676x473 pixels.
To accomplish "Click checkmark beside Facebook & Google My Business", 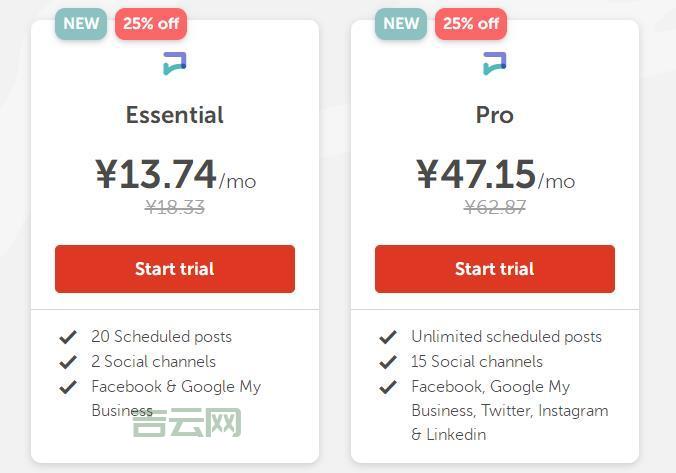I will [68, 387].
